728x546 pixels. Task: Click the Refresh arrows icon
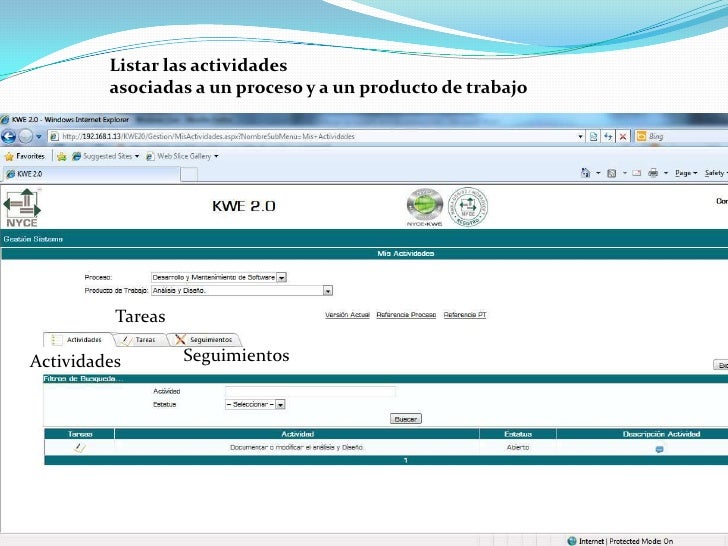click(608, 136)
